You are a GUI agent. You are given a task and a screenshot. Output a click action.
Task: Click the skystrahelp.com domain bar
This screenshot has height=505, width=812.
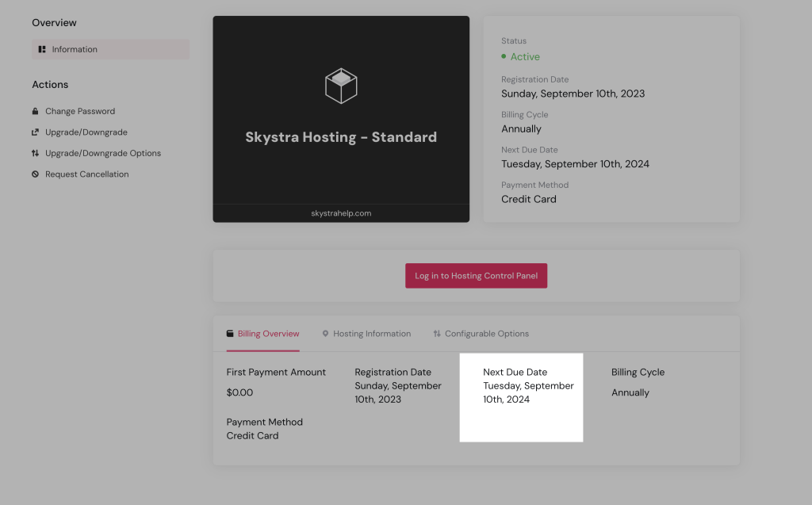[x=341, y=213]
